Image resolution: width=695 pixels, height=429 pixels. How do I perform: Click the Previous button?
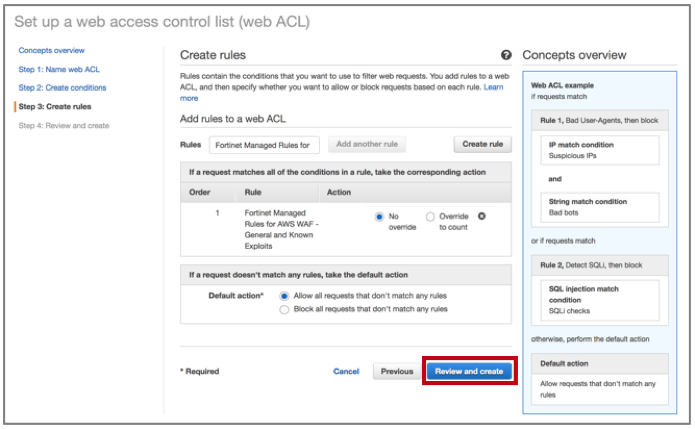click(396, 371)
